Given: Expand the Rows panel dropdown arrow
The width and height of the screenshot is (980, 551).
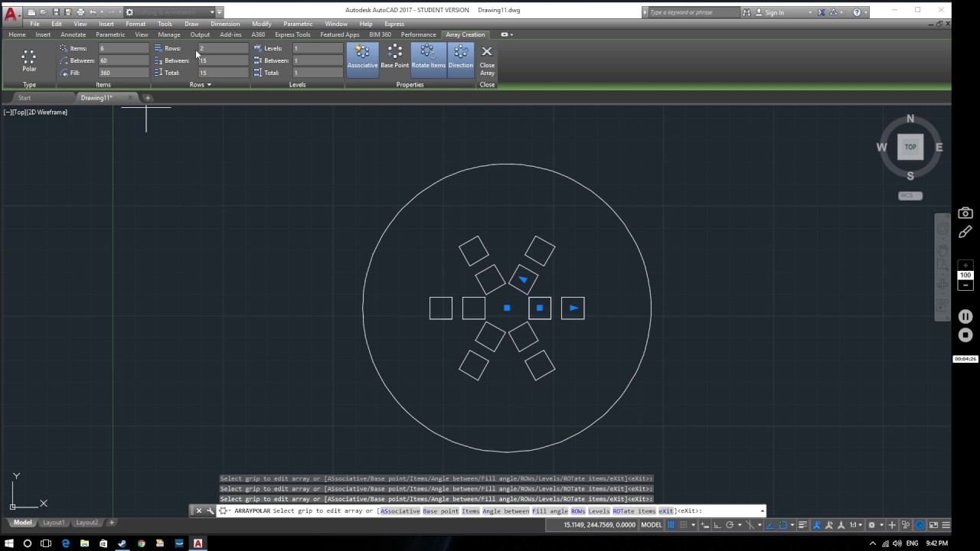Looking at the screenshot, I should [x=209, y=85].
